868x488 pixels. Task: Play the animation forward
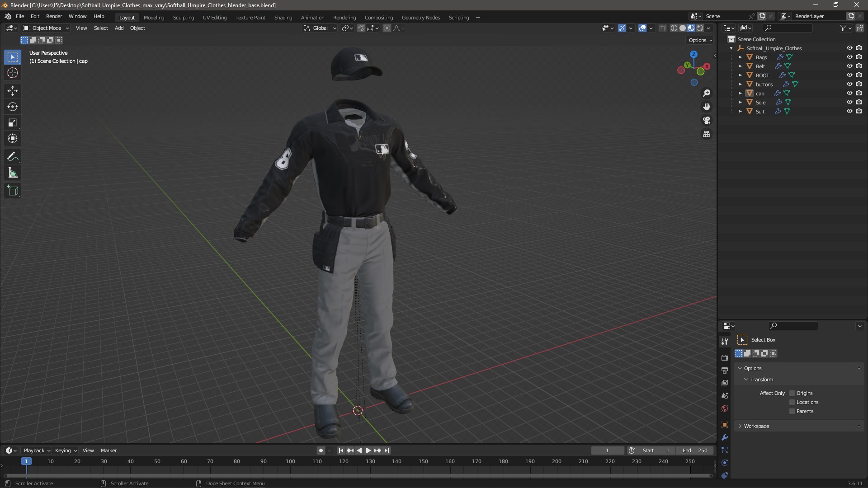pyautogui.click(x=368, y=450)
